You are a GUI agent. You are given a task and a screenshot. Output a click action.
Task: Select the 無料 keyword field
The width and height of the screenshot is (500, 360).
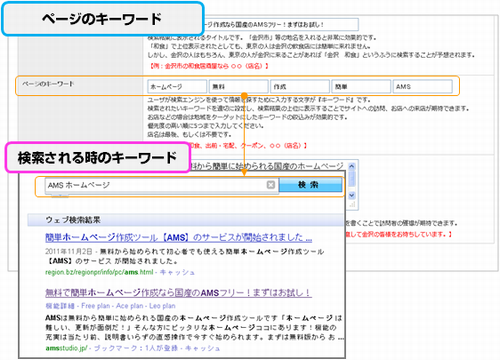[x=239, y=87]
